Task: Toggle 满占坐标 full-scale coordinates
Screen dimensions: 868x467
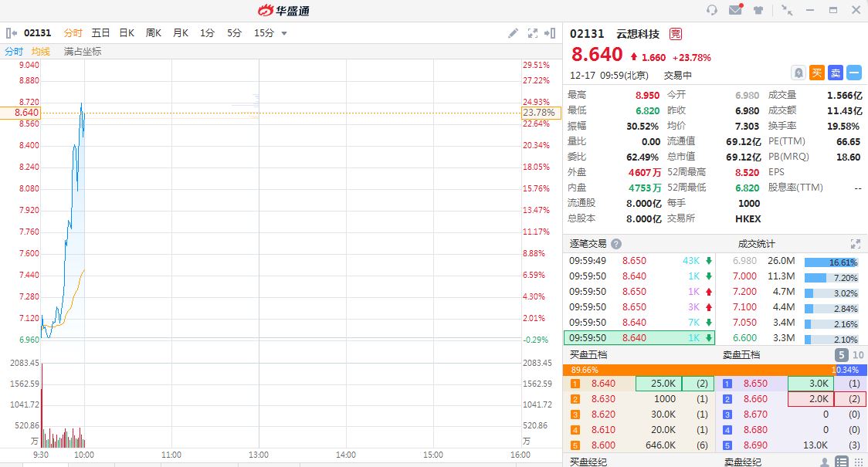Action: (x=83, y=52)
